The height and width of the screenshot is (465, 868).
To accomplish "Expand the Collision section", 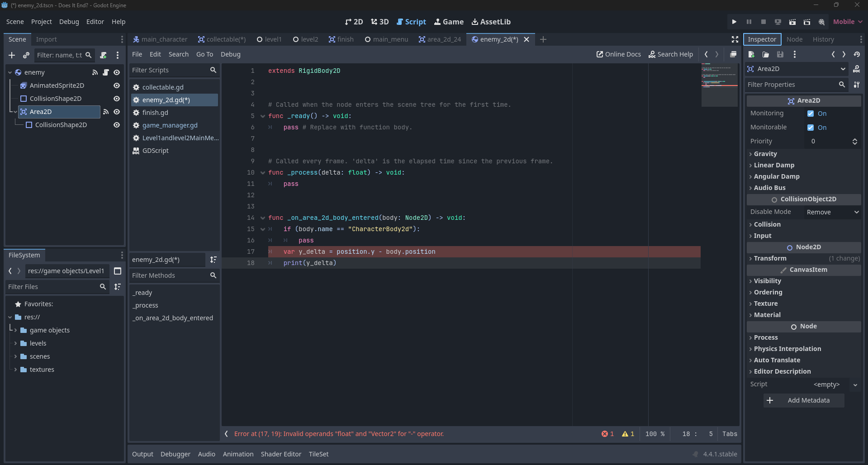I will [767, 224].
